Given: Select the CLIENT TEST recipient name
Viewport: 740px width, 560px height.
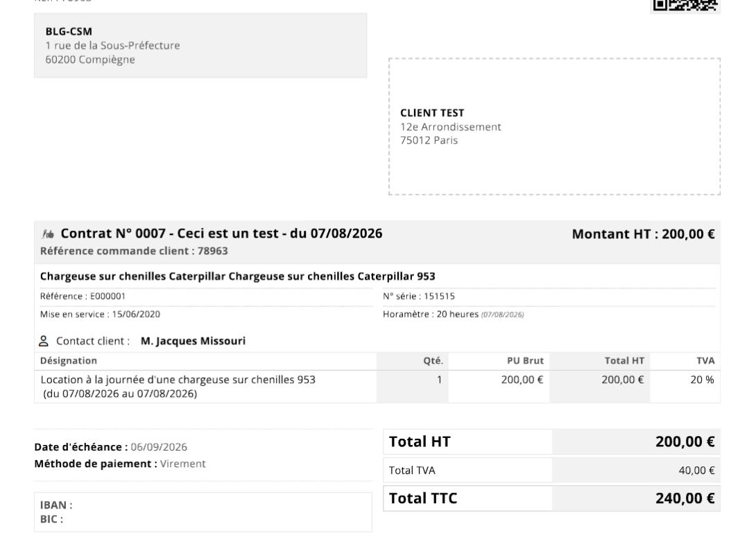Looking at the screenshot, I should tap(432, 113).
